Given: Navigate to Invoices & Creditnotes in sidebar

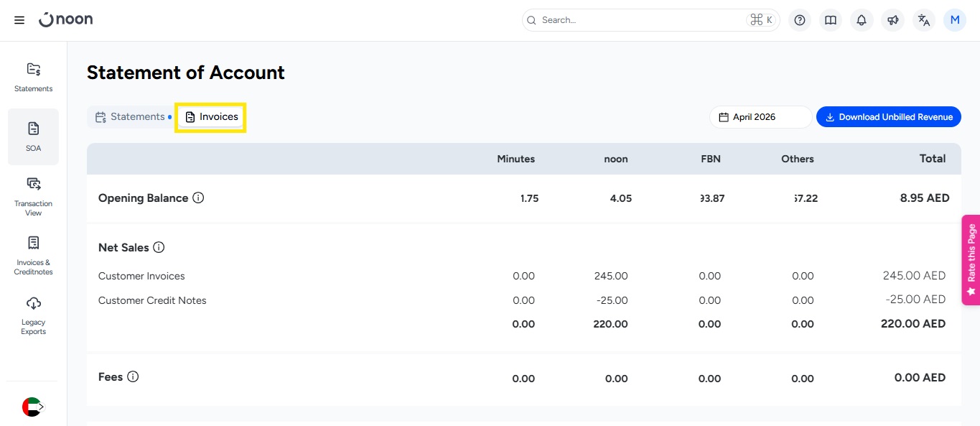Looking at the screenshot, I should (x=33, y=255).
